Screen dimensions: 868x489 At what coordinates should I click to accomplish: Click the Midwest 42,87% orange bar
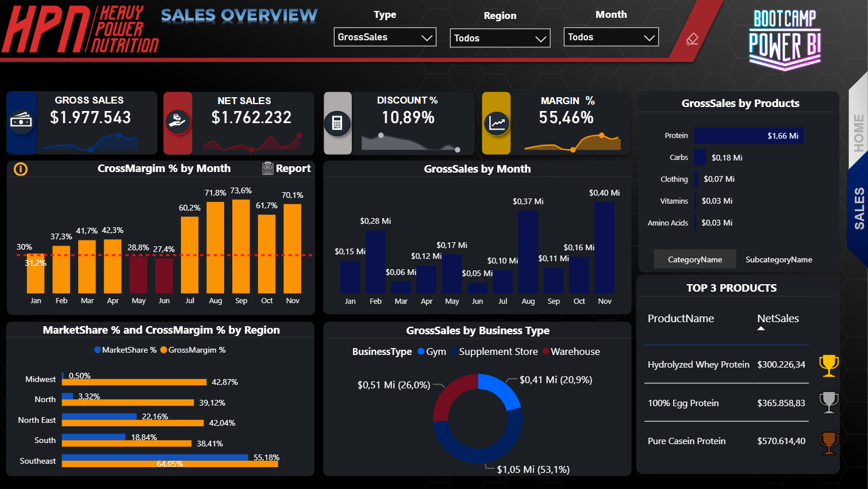tap(134, 382)
